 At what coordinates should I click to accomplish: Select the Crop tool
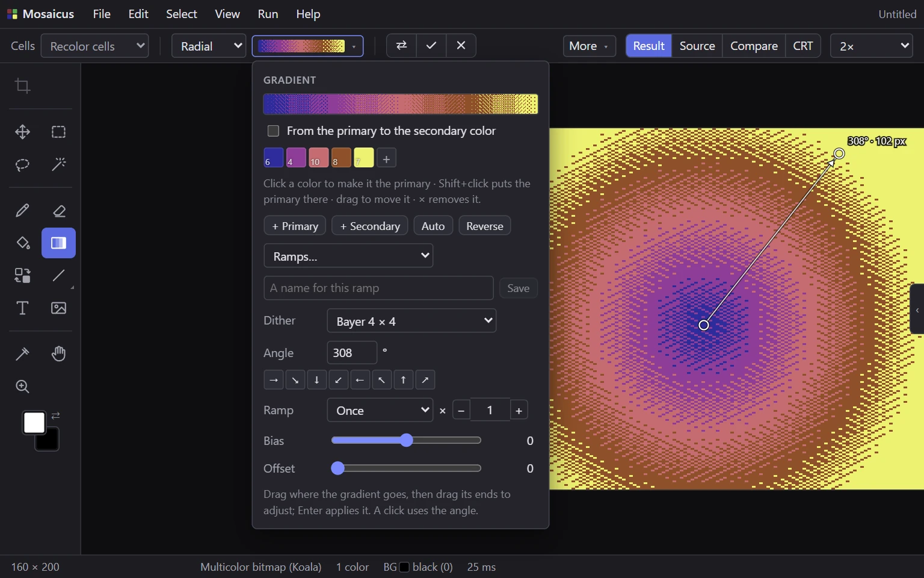(22, 86)
